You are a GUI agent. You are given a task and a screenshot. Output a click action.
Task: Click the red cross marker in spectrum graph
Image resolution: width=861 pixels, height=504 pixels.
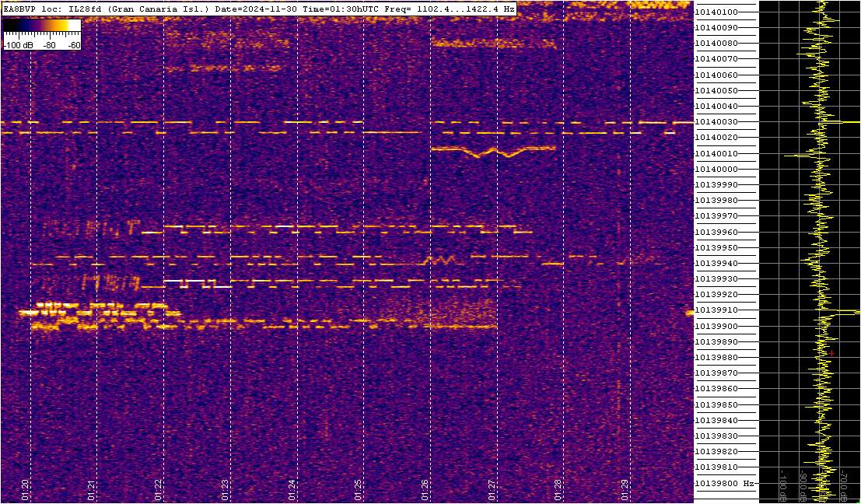(832, 354)
